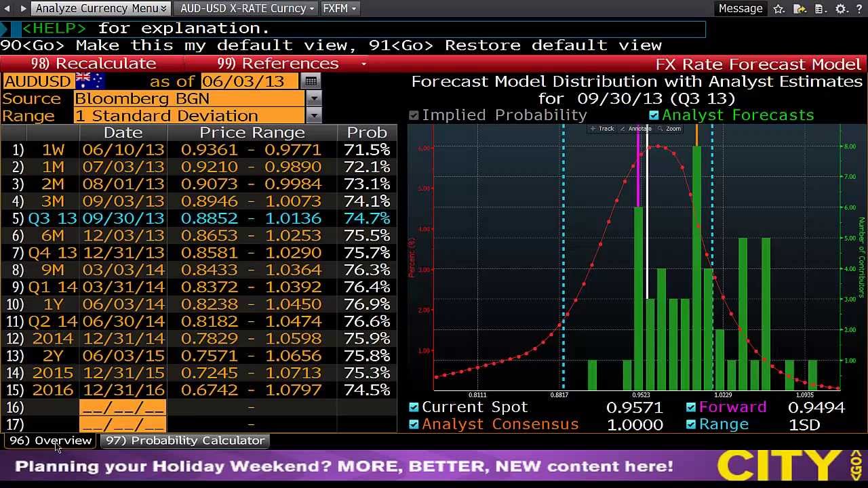Select the 2015 forecast row
Viewport: 868px width, 488px height.
tap(199, 373)
